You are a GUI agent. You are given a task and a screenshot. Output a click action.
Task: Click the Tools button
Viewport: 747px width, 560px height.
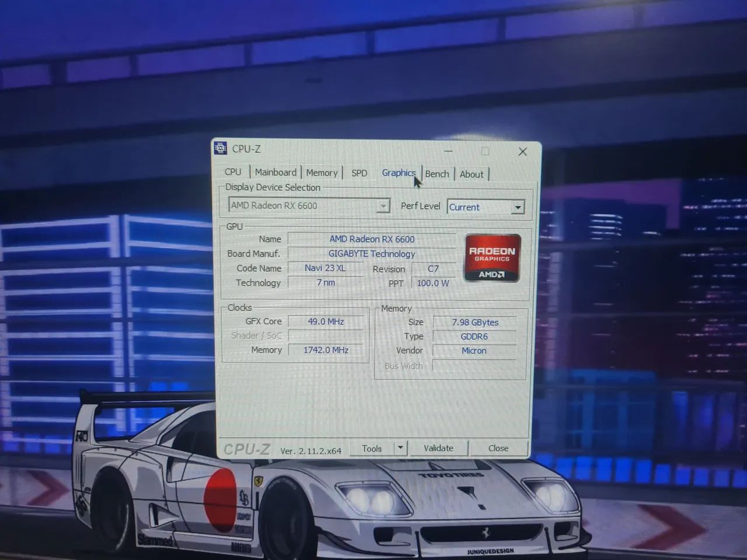[372, 449]
